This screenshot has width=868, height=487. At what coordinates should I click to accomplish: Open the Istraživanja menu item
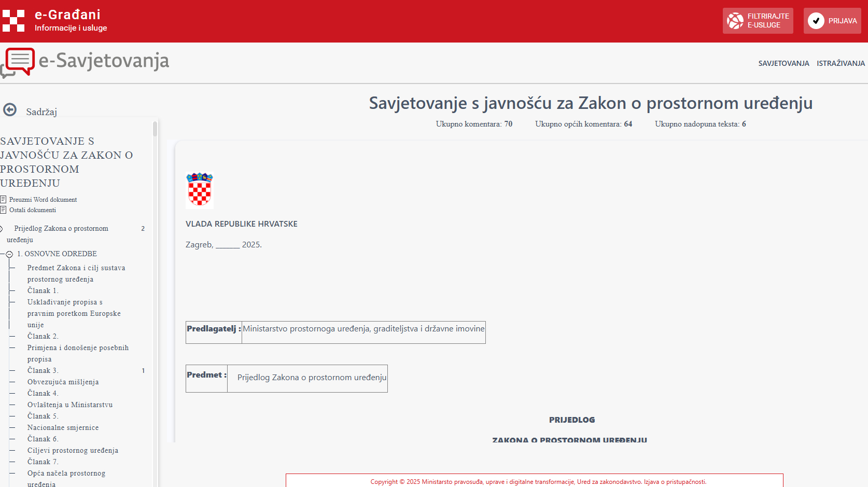pyautogui.click(x=841, y=63)
